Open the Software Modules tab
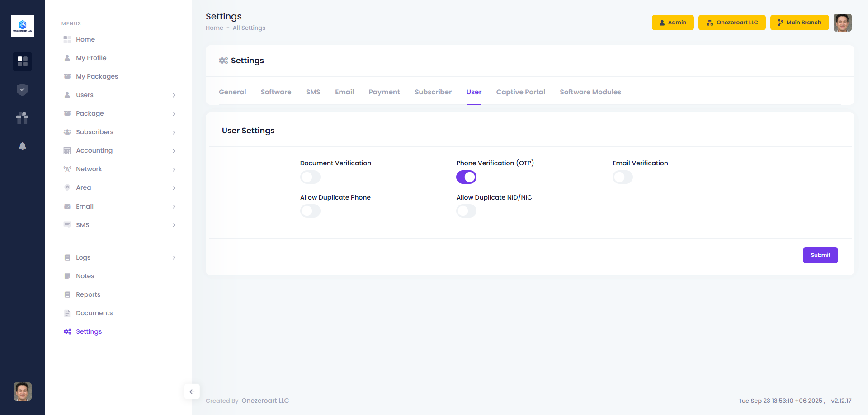Viewport: 868px width, 415px height. click(590, 92)
